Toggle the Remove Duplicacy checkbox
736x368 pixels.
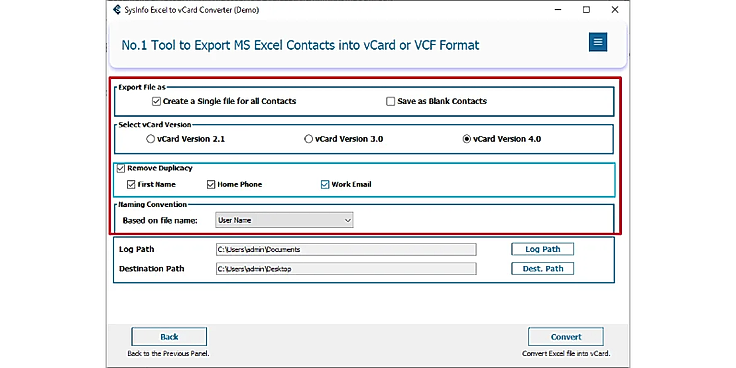(121, 168)
